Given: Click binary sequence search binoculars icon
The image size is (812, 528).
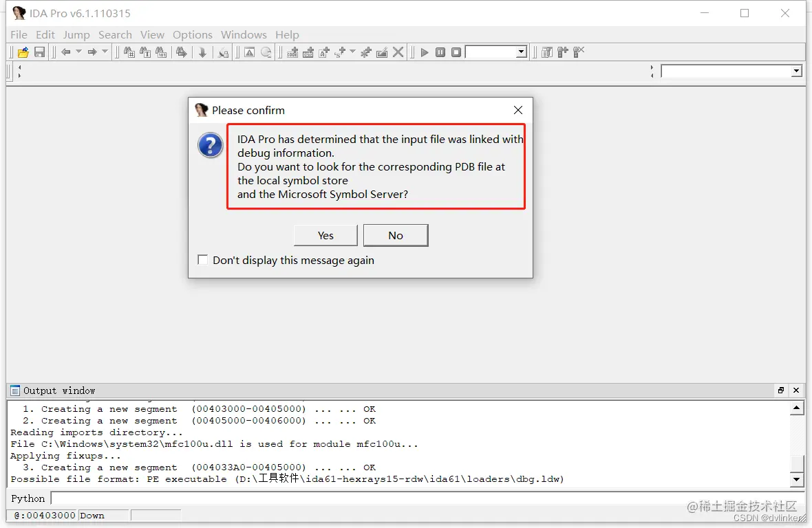Looking at the screenshot, I should pos(162,52).
